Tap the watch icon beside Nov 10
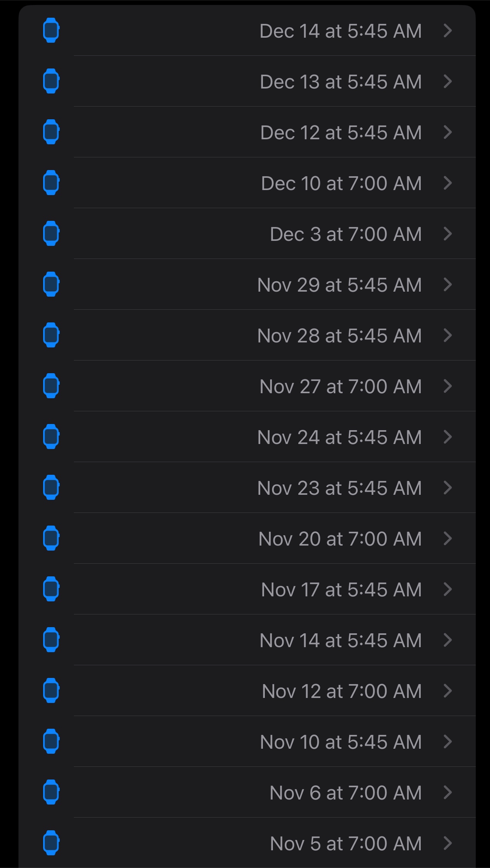The image size is (490, 868). [51, 741]
